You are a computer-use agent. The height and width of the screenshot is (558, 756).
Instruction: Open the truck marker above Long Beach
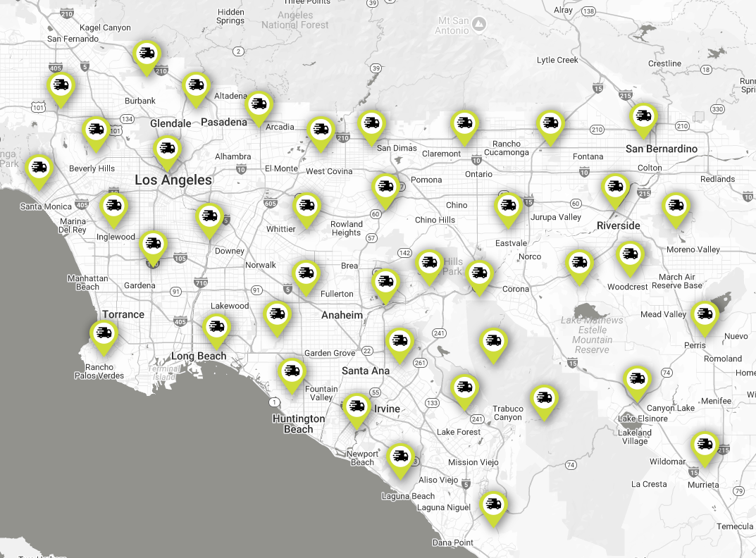[x=216, y=327]
